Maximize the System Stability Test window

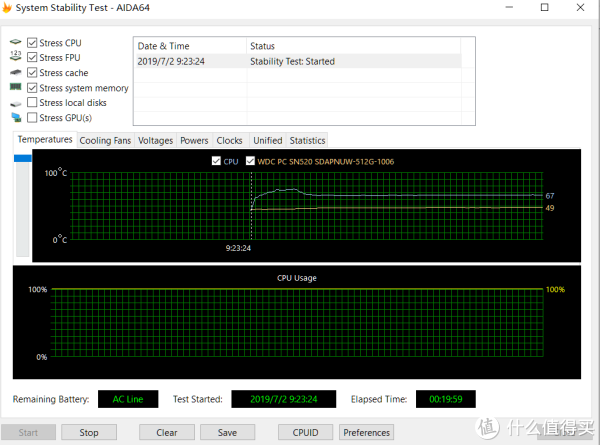coord(545,7)
